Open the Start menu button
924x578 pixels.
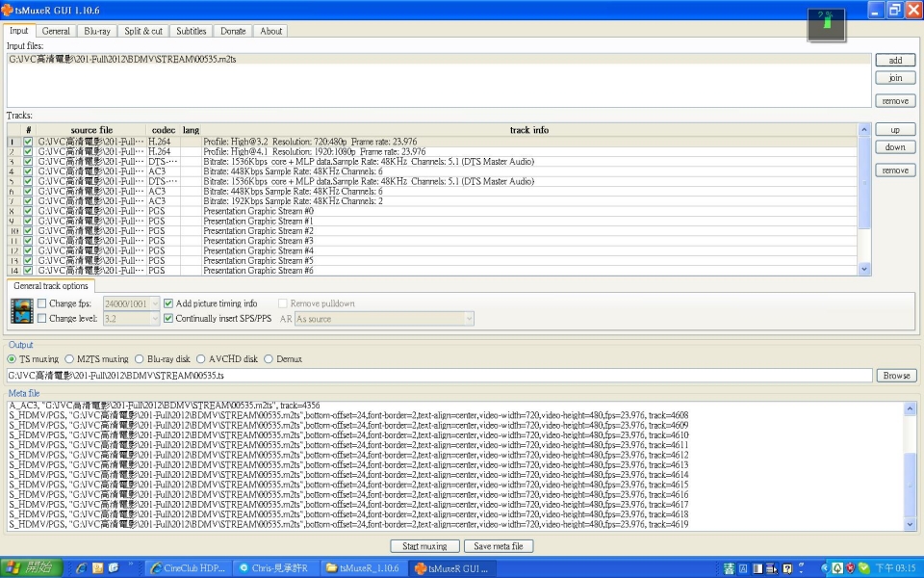click(x=31, y=568)
